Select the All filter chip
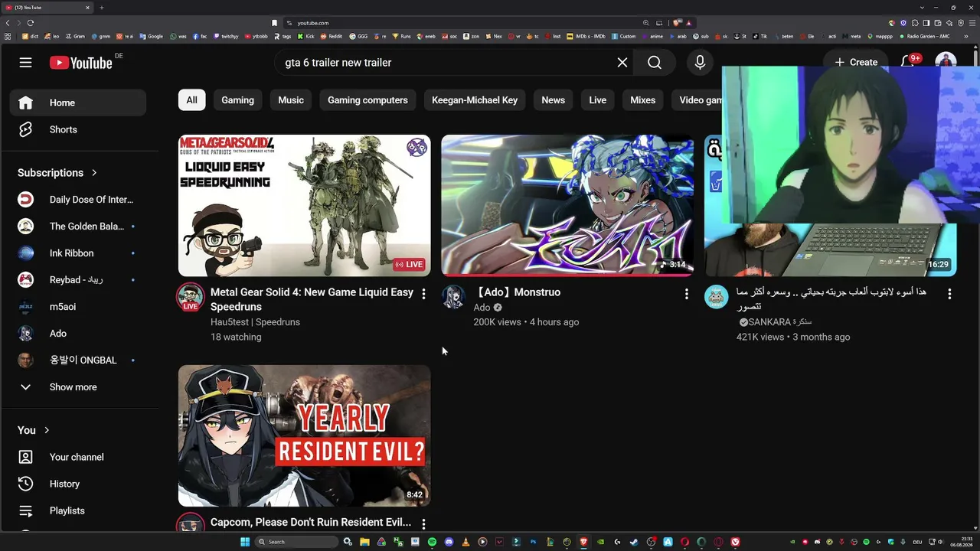This screenshot has height=551, width=980. point(191,100)
